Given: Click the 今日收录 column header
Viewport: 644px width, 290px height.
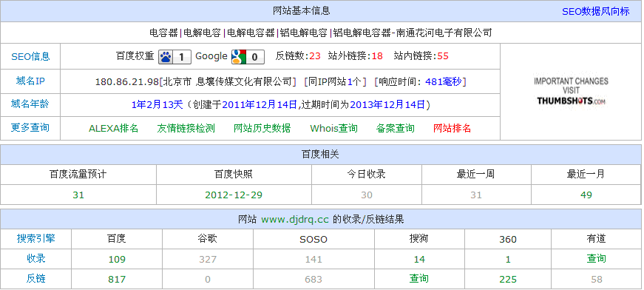Looking at the screenshot, I should point(366,174).
